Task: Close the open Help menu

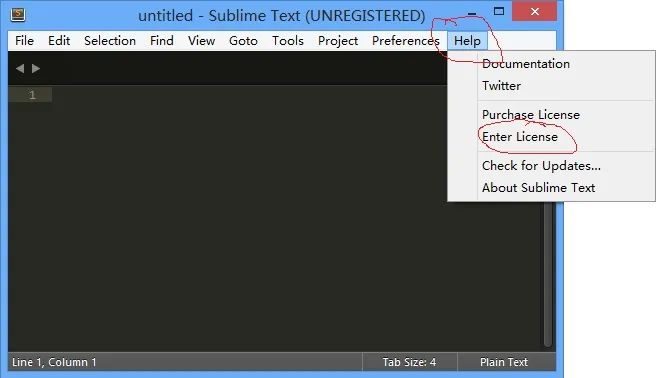Action: [467, 41]
